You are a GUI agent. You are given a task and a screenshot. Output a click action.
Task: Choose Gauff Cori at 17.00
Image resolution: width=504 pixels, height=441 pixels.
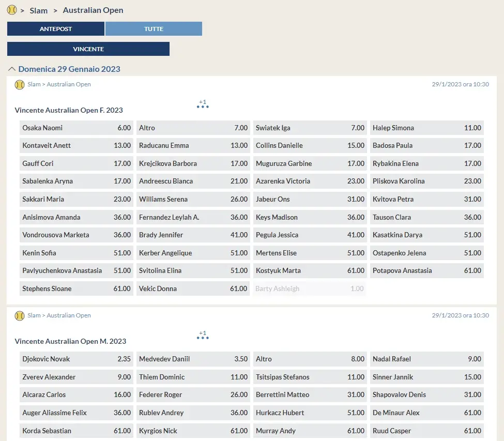77,163
